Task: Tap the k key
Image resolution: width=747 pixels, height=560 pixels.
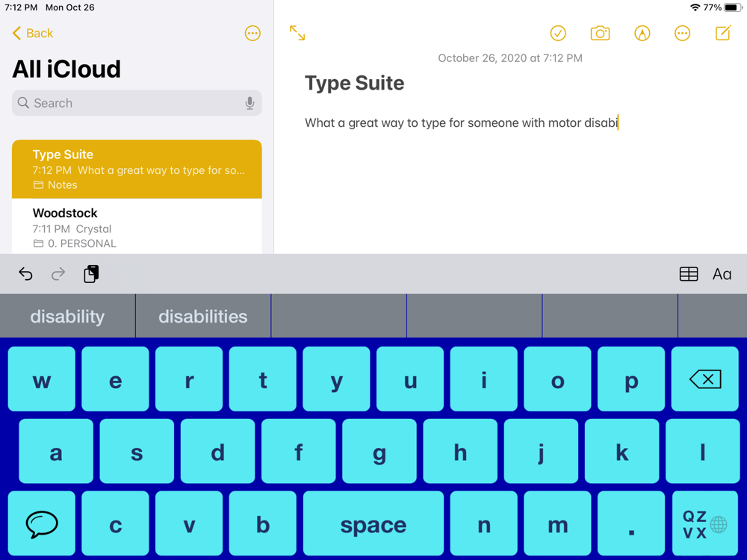Action: point(622,452)
